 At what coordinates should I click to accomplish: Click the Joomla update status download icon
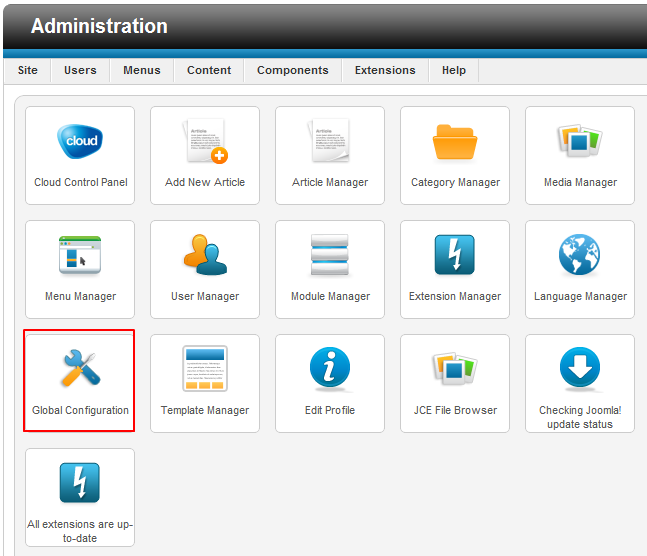click(580, 369)
